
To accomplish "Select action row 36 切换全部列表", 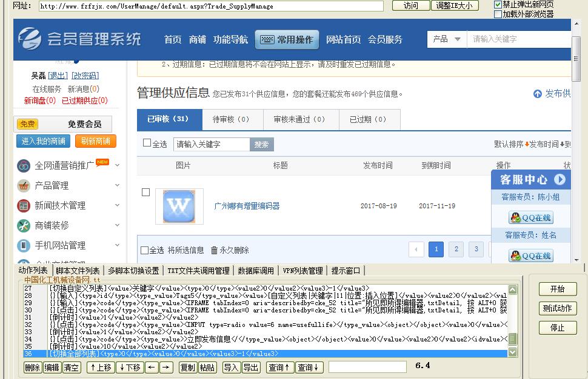I will click(265, 354).
